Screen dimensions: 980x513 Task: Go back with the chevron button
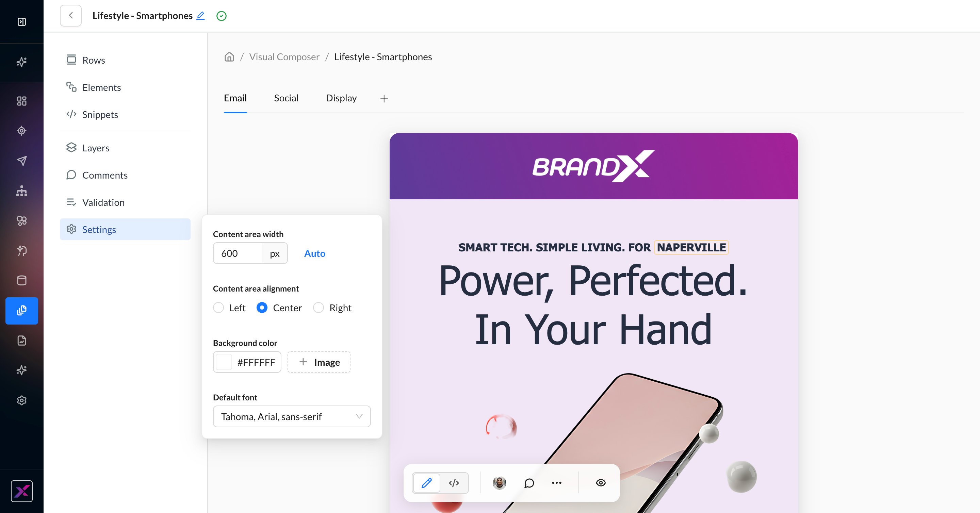(71, 16)
